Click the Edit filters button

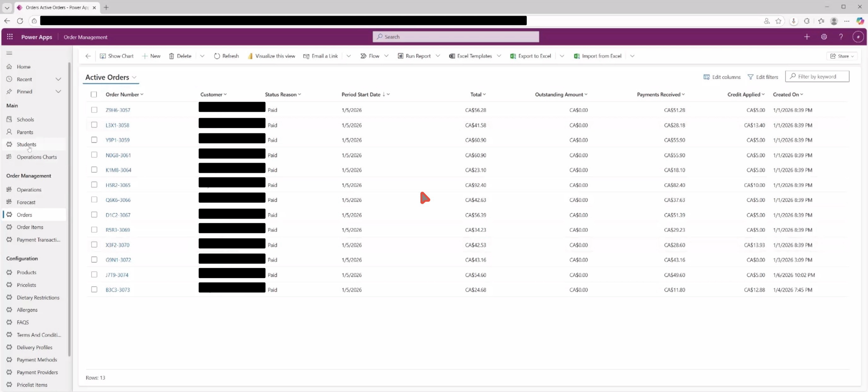tap(763, 77)
